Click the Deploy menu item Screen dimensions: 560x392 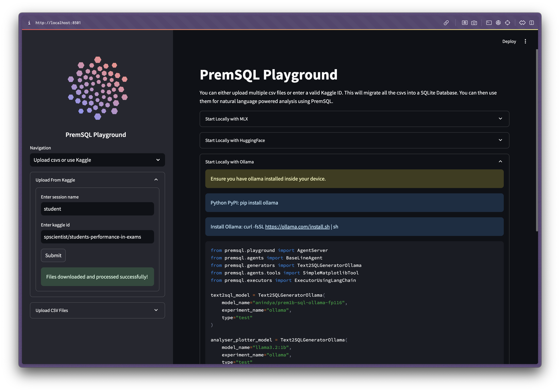pos(509,41)
